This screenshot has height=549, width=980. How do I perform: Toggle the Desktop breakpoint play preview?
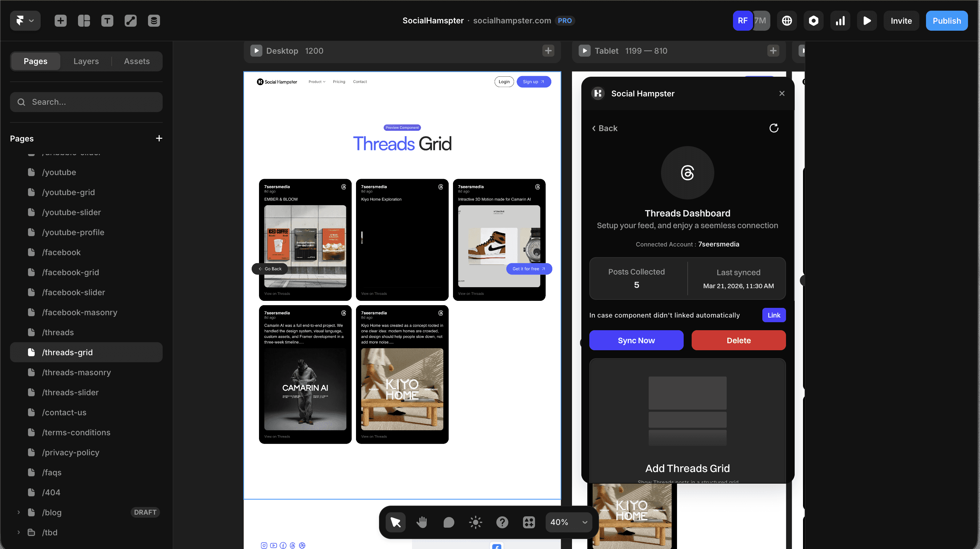[x=256, y=51]
